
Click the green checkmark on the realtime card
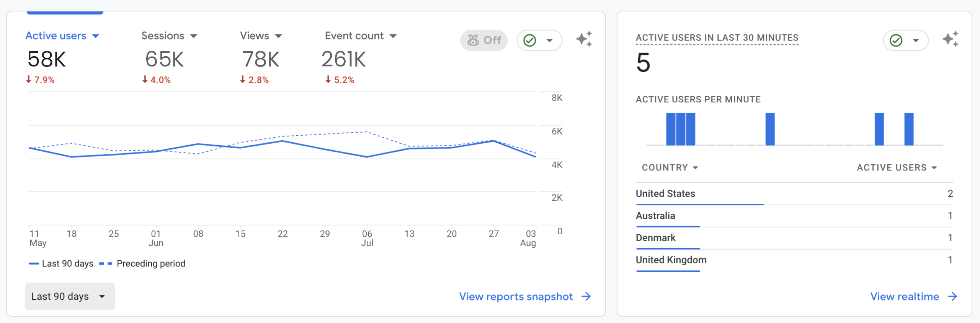896,40
